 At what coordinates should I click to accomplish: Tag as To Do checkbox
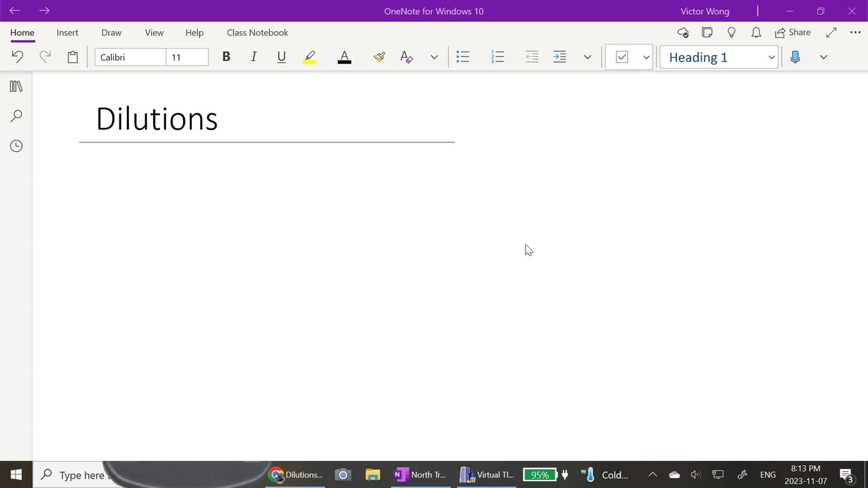tap(622, 57)
